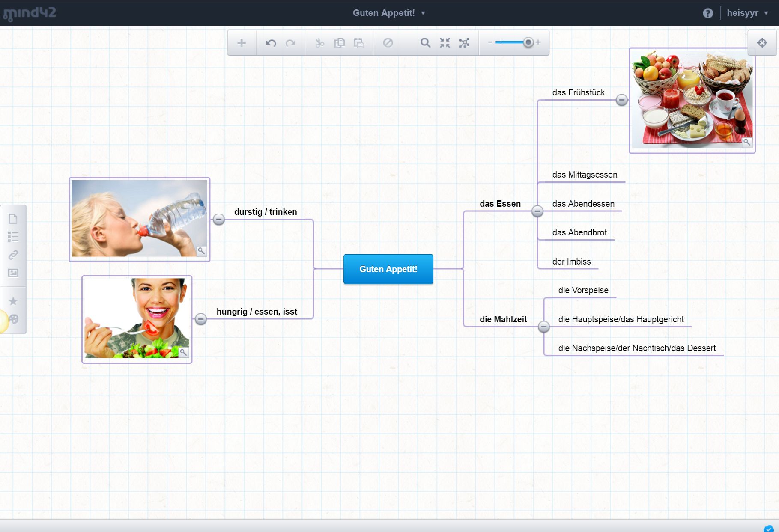
Task: Open search with magnifier toolbar icon
Action: tap(425, 43)
